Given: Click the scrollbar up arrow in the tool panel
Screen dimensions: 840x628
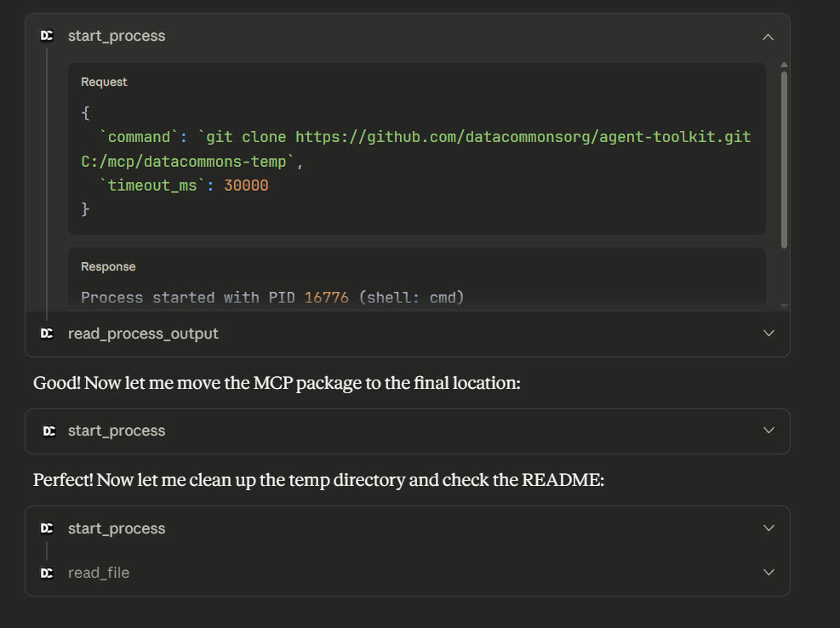Looking at the screenshot, I should point(784,66).
